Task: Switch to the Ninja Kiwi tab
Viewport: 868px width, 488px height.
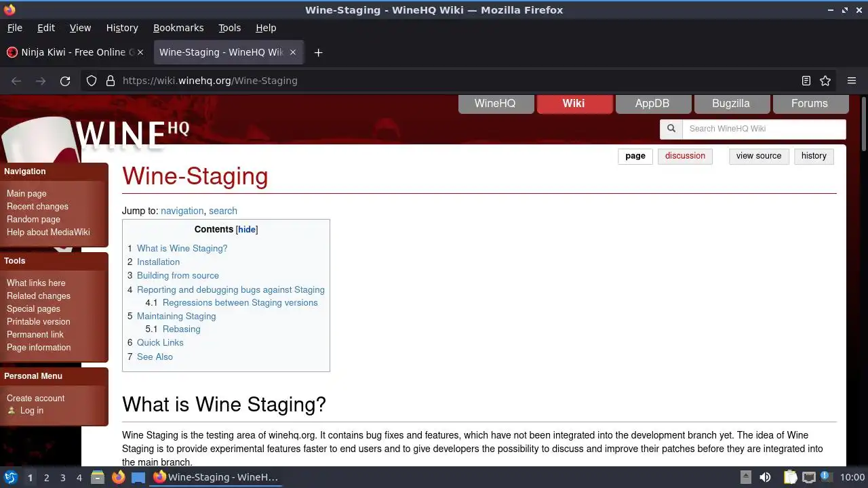Action: click(x=76, y=52)
